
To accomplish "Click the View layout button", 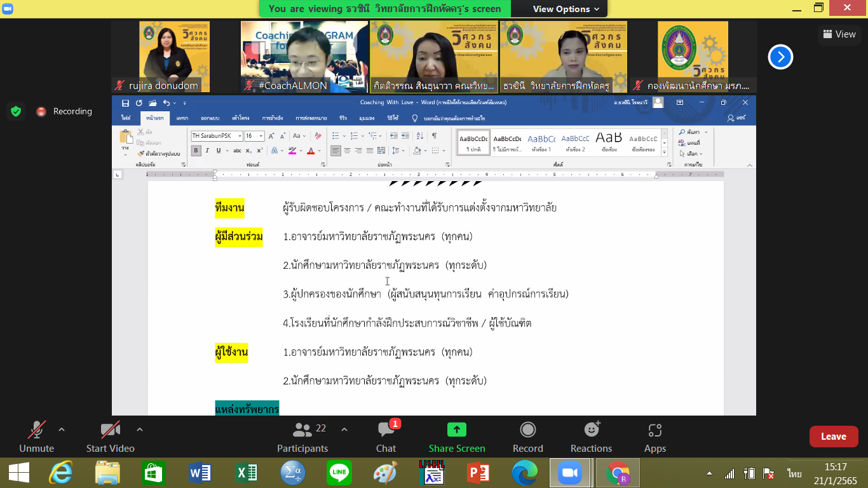I will click(x=839, y=34).
